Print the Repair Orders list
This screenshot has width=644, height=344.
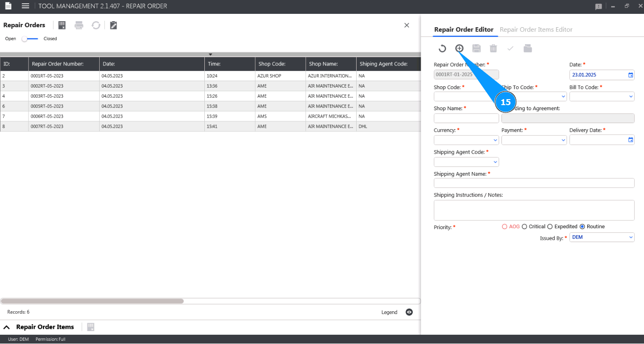point(79,25)
